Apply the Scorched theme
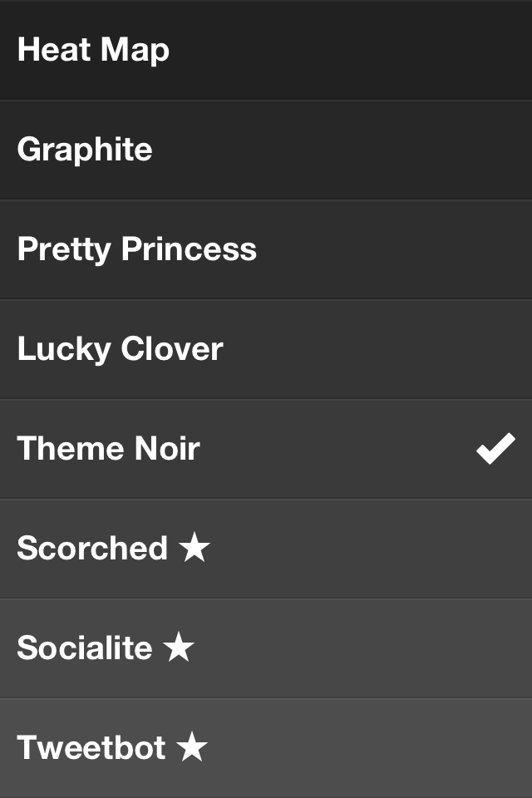 coord(266,549)
